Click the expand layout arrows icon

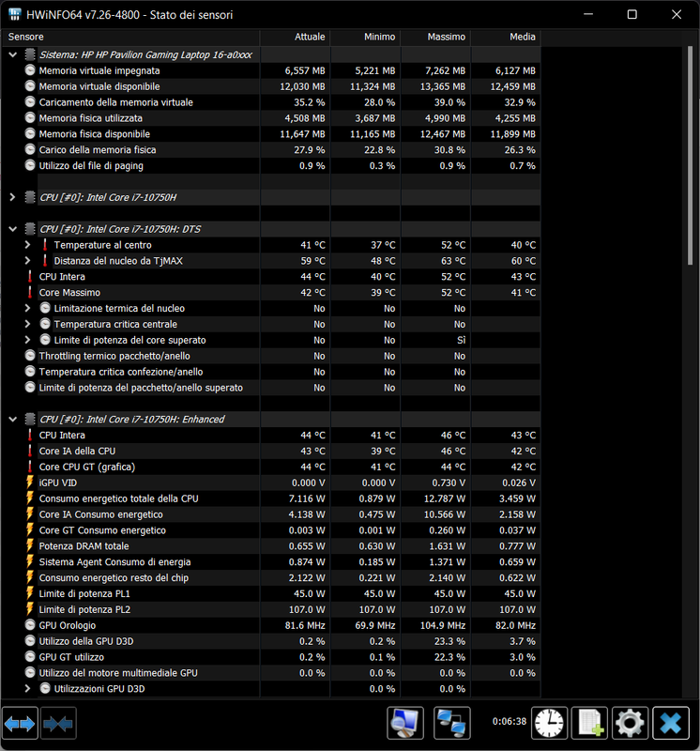[20, 723]
